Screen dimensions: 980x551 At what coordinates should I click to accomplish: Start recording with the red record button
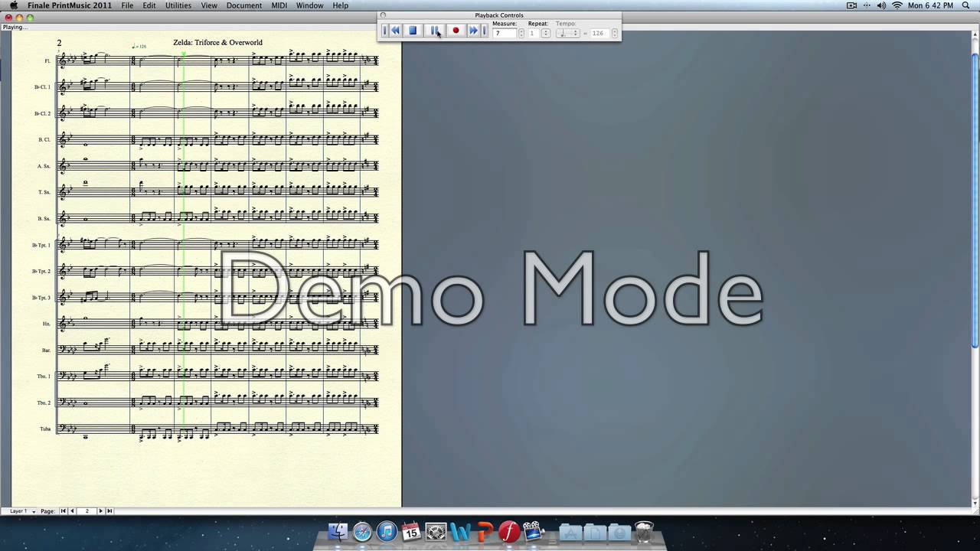coord(456,31)
